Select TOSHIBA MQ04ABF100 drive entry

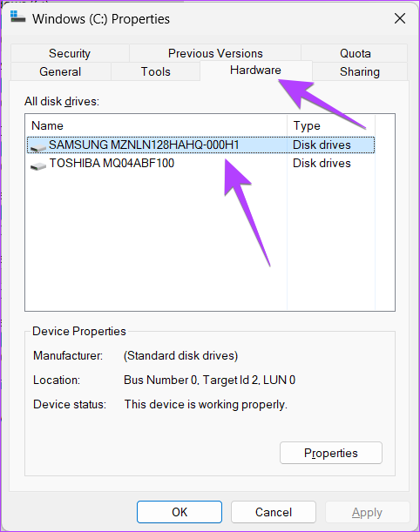point(200,163)
